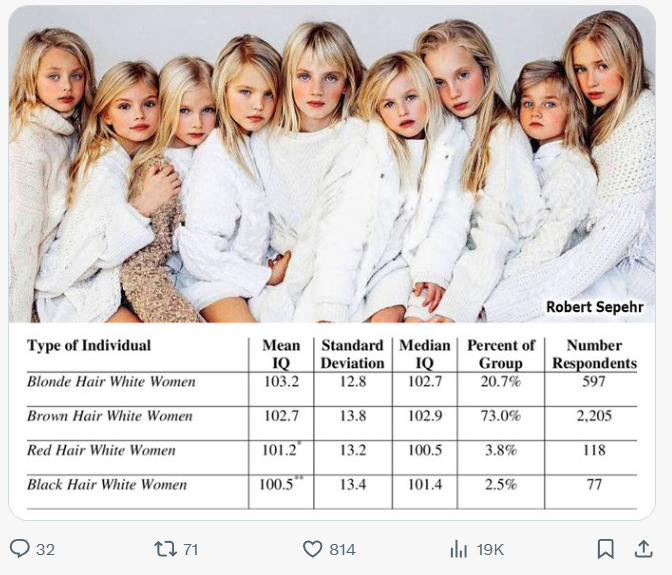Click the Type of Individual header
This screenshot has width=672, height=575.
point(89,346)
